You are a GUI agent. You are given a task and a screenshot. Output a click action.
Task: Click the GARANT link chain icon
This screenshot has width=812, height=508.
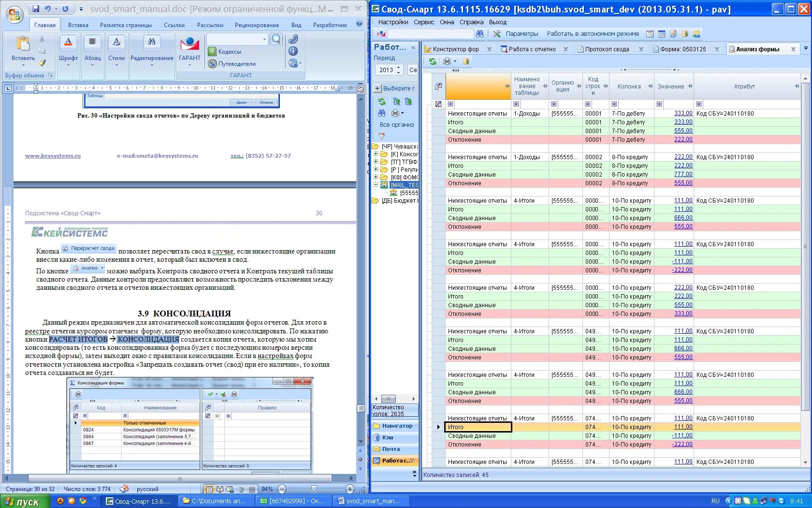pyautogui.click(x=293, y=39)
